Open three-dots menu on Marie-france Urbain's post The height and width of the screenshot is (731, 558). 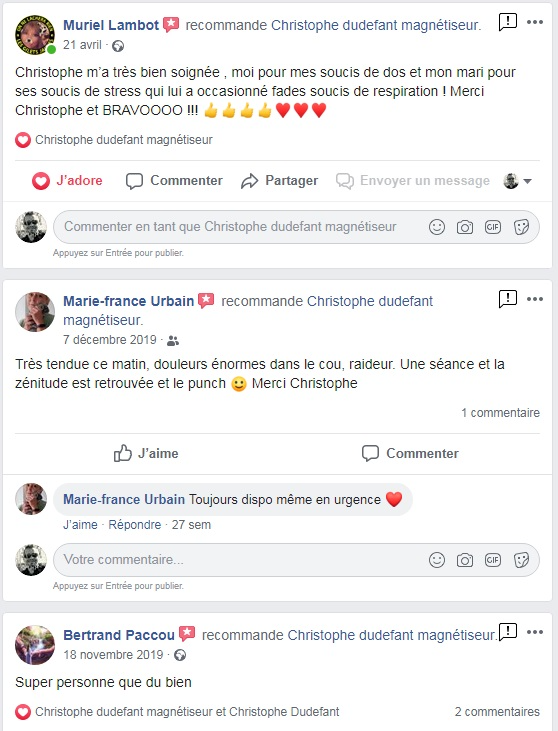(x=535, y=299)
